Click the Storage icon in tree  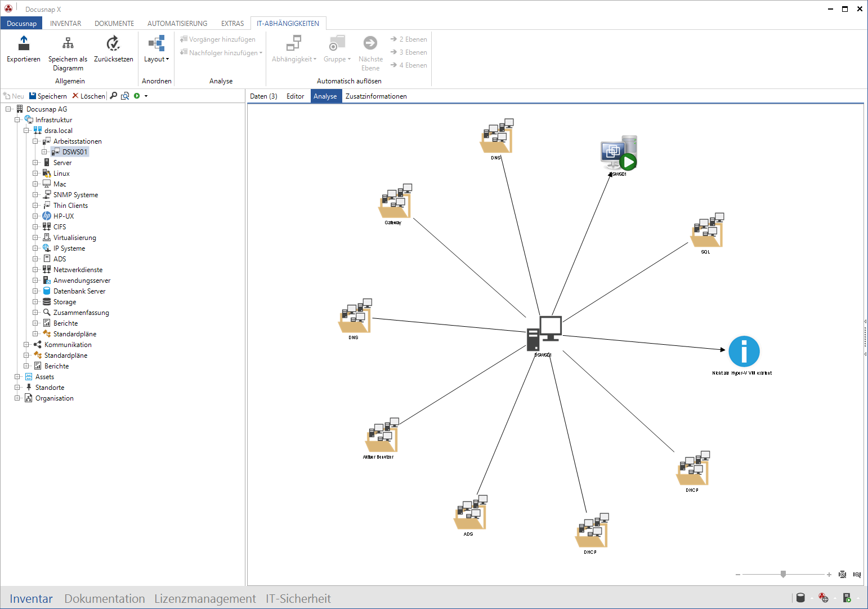(47, 302)
